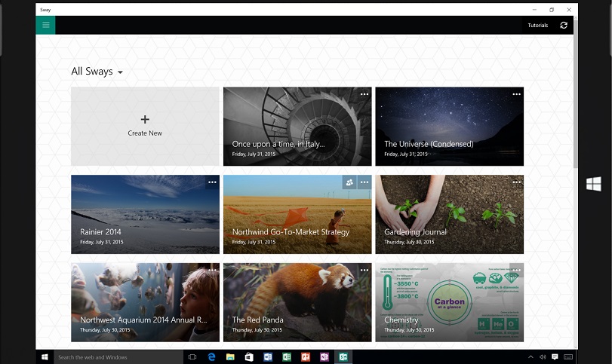612x364 pixels.
Task: Click the Create New tile
Action: click(145, 127)
